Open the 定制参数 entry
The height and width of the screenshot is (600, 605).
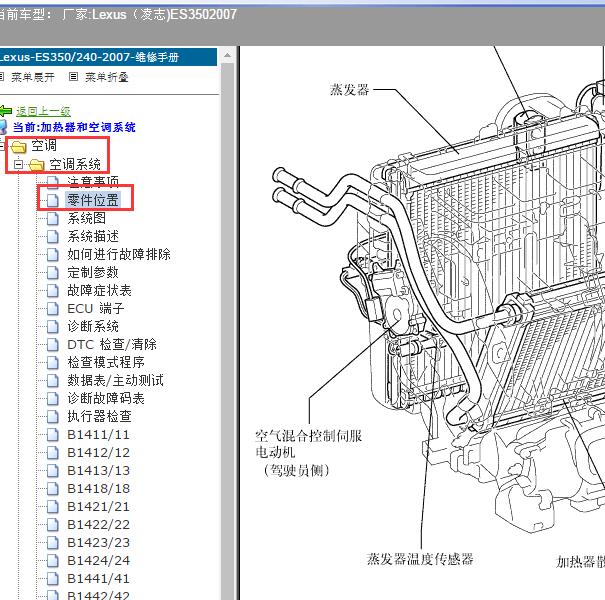pos(93,272)
